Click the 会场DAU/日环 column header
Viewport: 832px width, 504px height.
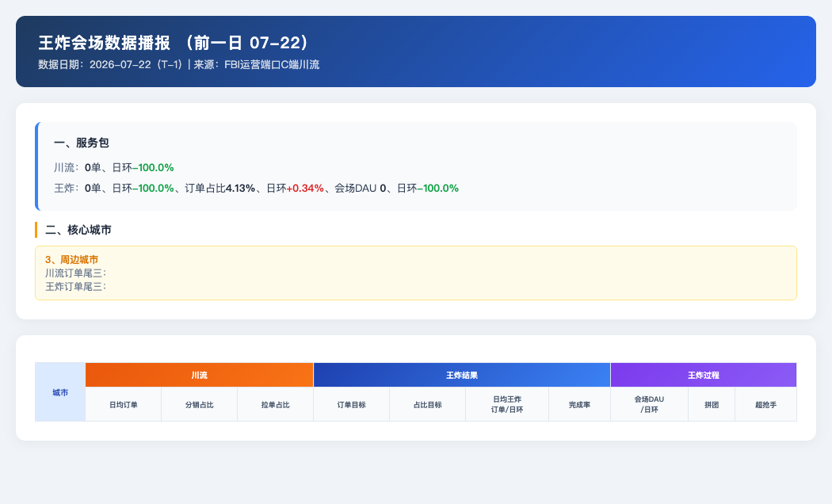[650, 404]
